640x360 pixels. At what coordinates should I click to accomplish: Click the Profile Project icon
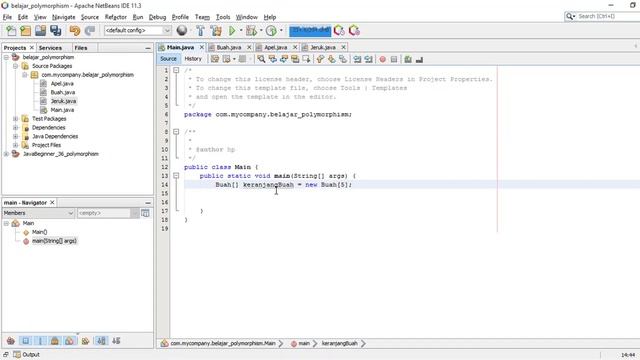tap(271, 31)
